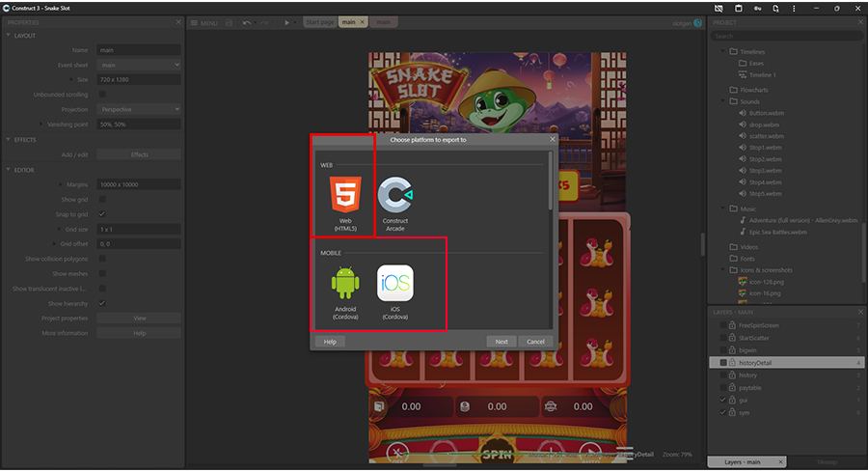Open the Event sheet dropdown
Image resolution: width=868 pixels, height=472 pixels.
pos(138,65)
